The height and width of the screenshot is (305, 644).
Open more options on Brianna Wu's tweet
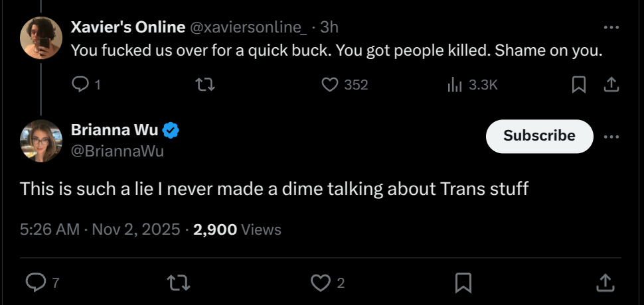610,136
